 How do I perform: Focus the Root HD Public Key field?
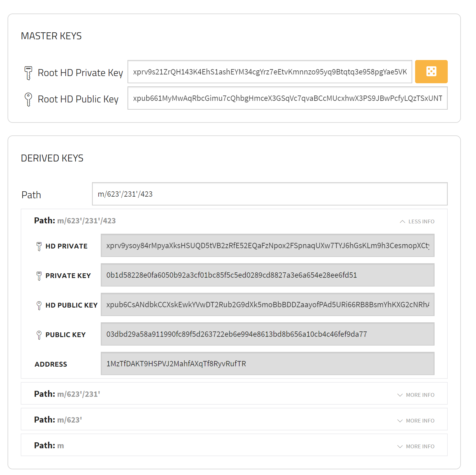pyautogui.click(x=287, y=98)
